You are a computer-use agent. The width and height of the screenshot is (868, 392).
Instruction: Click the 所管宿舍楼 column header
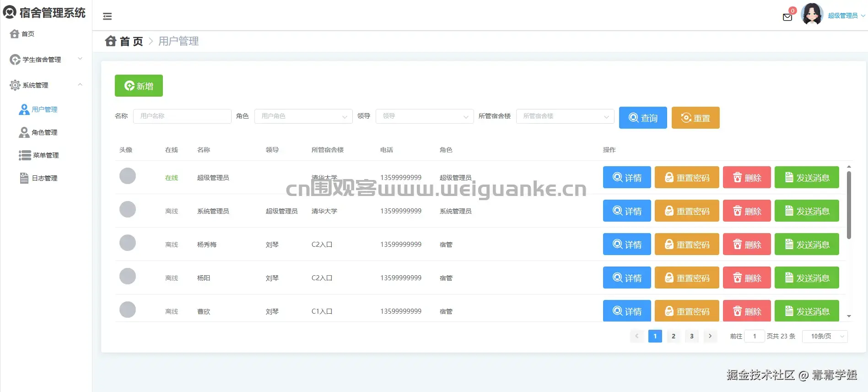click(328, 150)
